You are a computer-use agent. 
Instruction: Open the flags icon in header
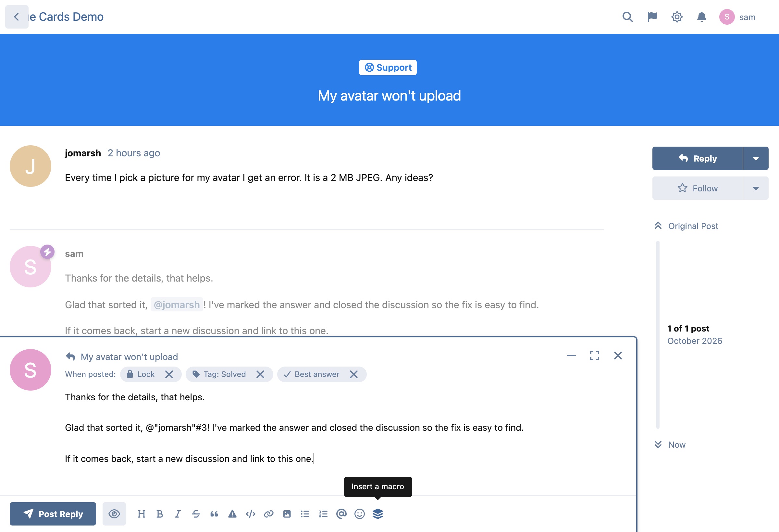[x=652, y=17]
